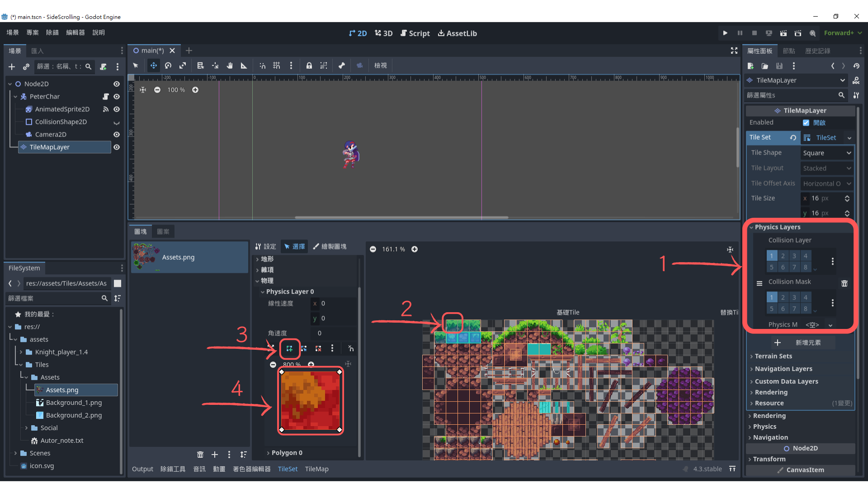Select the Move mode tool in viewport toolbar
This screenshot has width=868, height=488.
(154, 66)
